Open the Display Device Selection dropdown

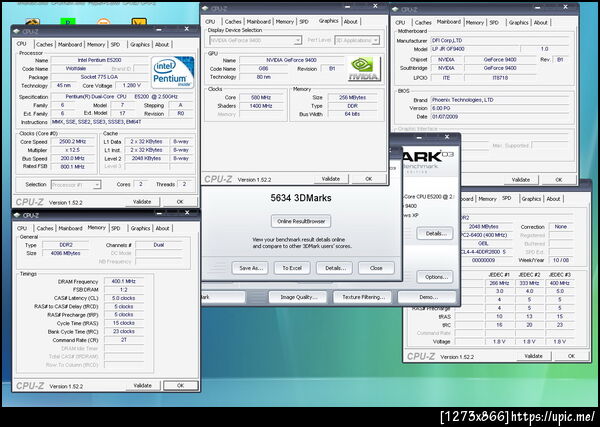tap(256, 40)
